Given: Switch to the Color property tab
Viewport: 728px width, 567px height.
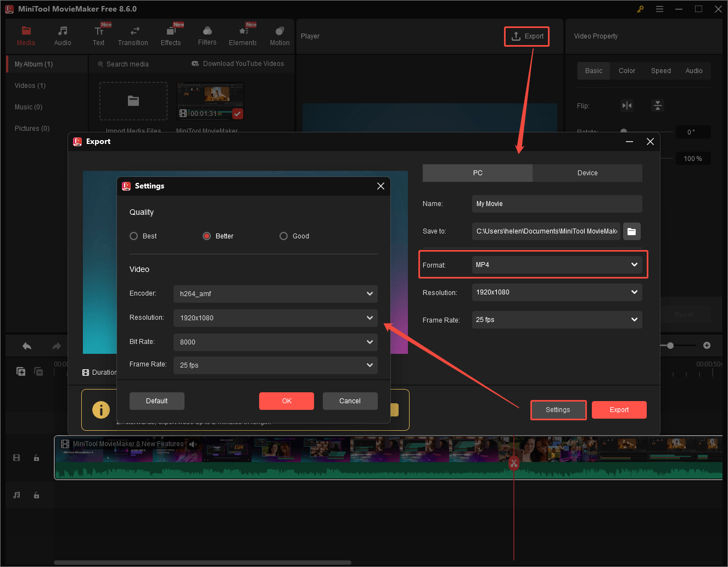Looking at the screenshot, I should click(x=627, y=71).
